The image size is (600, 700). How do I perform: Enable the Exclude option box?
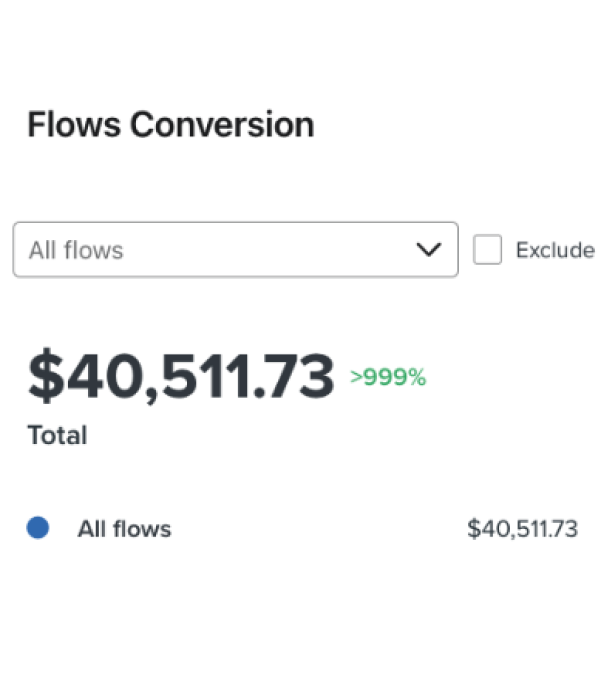click(488, 250)
